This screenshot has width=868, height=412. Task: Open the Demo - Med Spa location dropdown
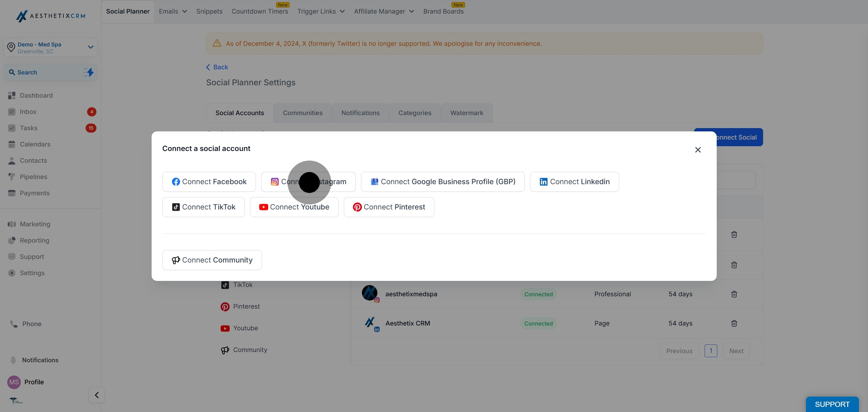pos(51,48)
